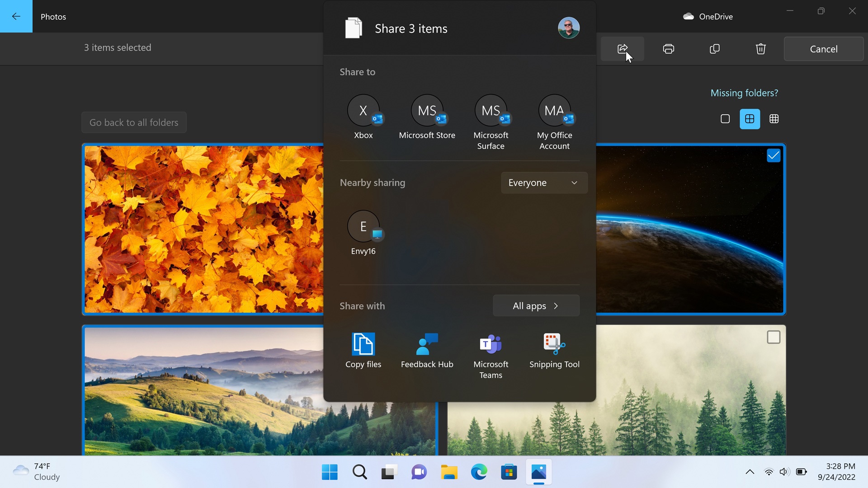The width and height of the screenshot is (868, 488).
Task: Expand All apps list
Action: [x=536, y=306]
